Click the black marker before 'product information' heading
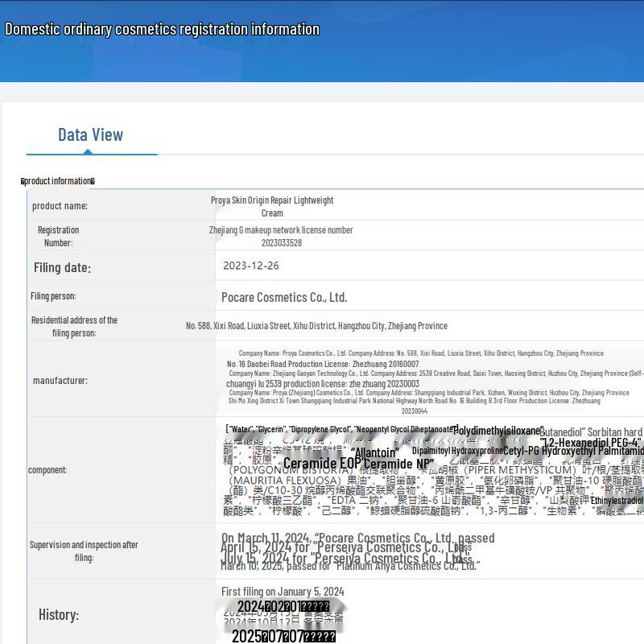644x644 pixels. pos(23,180)
